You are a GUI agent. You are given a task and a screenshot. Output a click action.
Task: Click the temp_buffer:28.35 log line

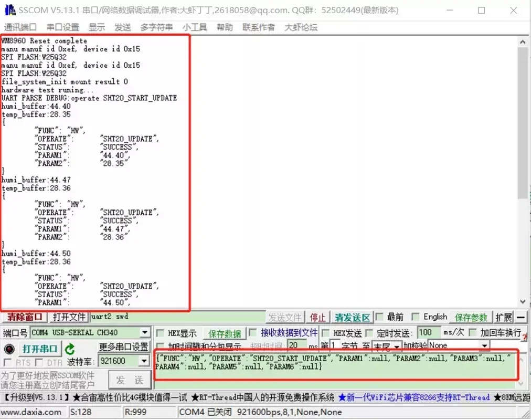tap(36, 114)
